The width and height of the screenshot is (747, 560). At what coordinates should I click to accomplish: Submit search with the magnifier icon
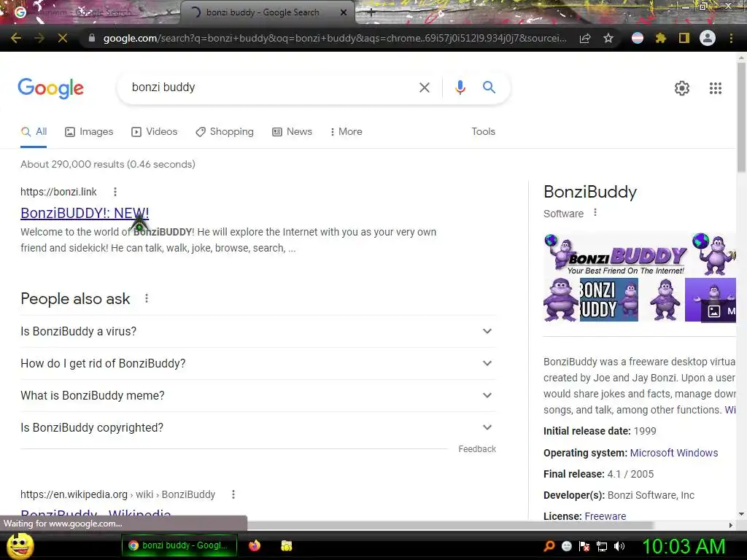[x=489, y=87]
